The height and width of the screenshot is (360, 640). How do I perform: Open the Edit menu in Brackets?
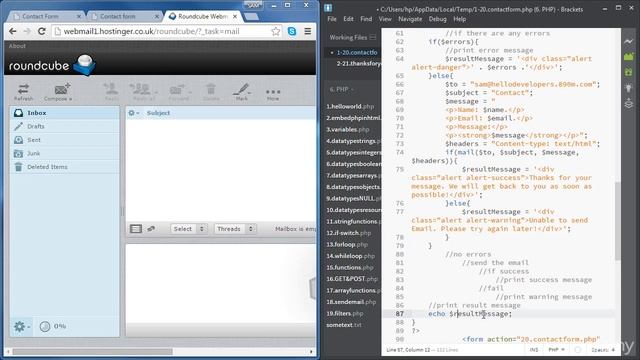pos(348,19)
